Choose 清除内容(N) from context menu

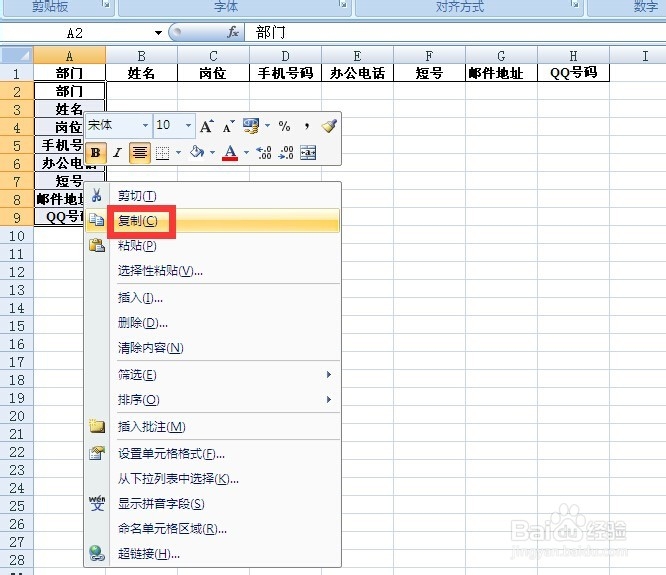click(x=212, y=348)
